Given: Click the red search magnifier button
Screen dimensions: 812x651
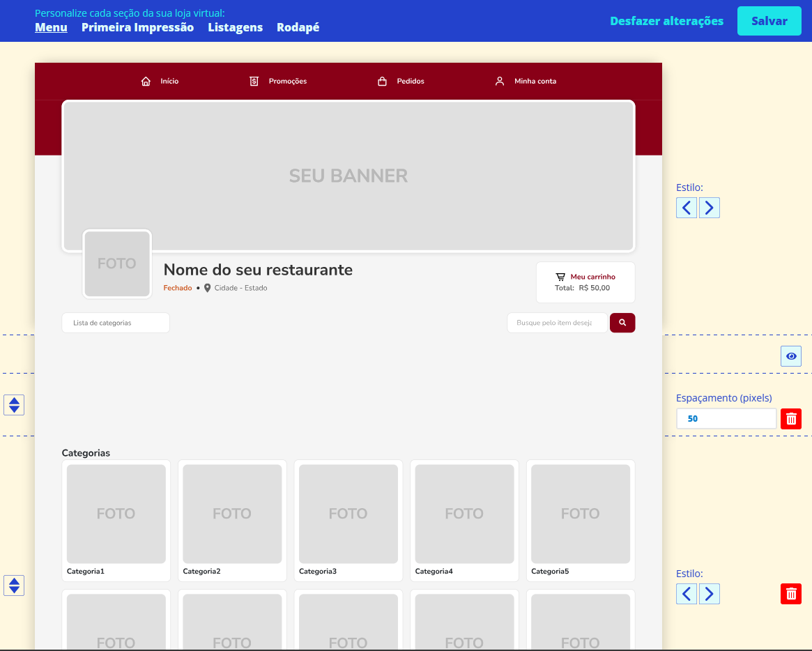Looking at the screenshot, I should point(622,323).
